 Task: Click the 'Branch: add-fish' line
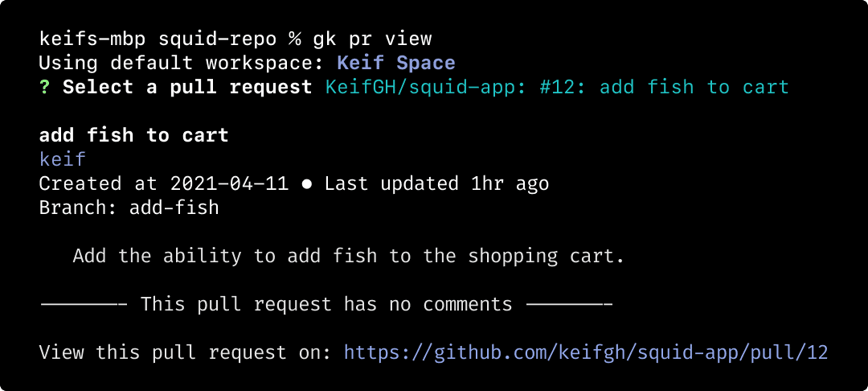[129, 208]
